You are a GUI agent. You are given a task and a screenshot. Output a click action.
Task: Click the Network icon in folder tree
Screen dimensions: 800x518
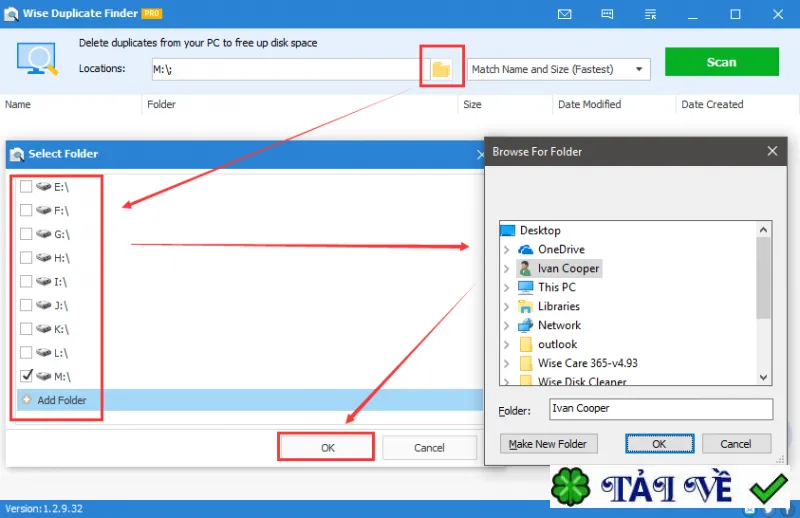click(526, 325)
